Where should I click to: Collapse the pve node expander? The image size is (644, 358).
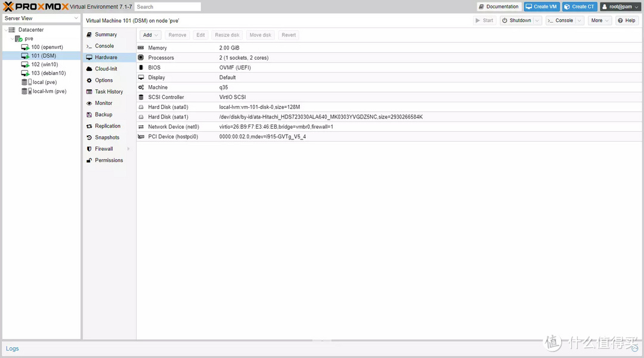[x=12, y=39]
